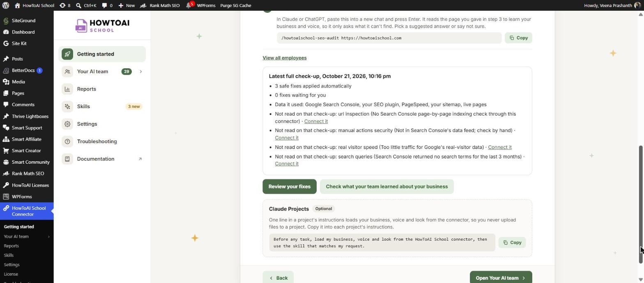Click Smart Creator cart icon

coord(6,151)
